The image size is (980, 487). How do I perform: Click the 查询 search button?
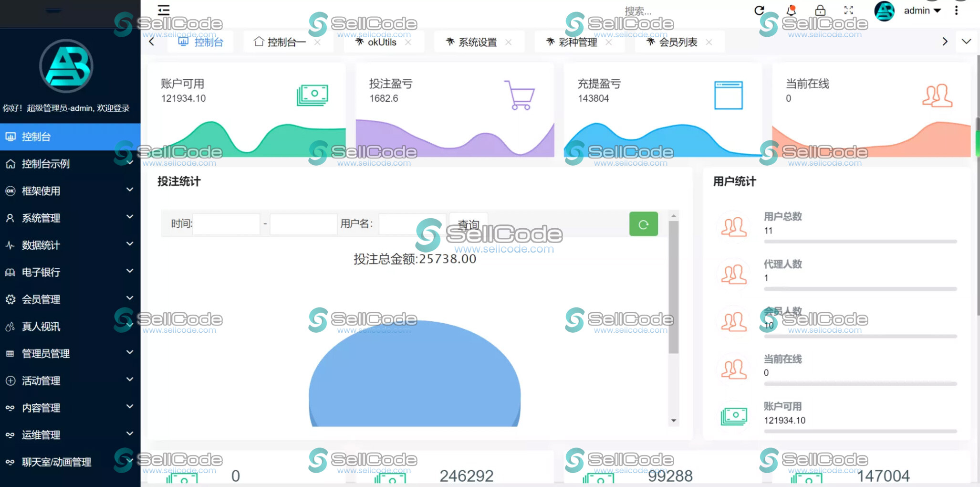pos(468,224)
